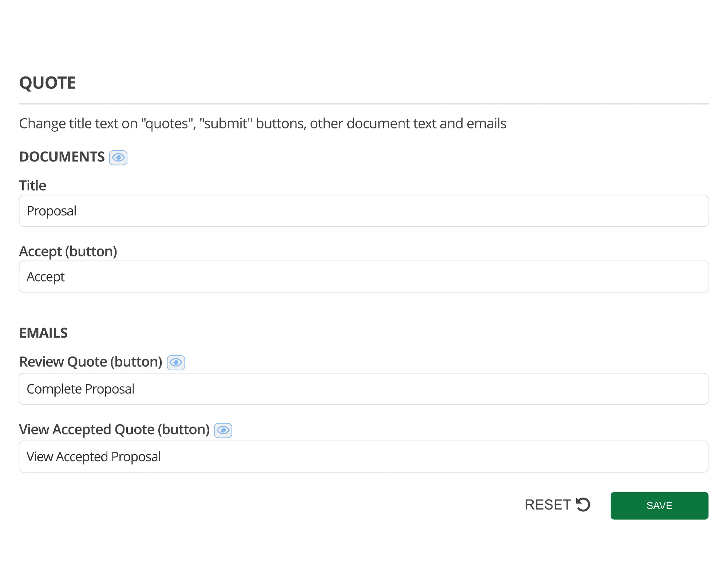
Task: Click RESET to restore default text
Action: 548,505
